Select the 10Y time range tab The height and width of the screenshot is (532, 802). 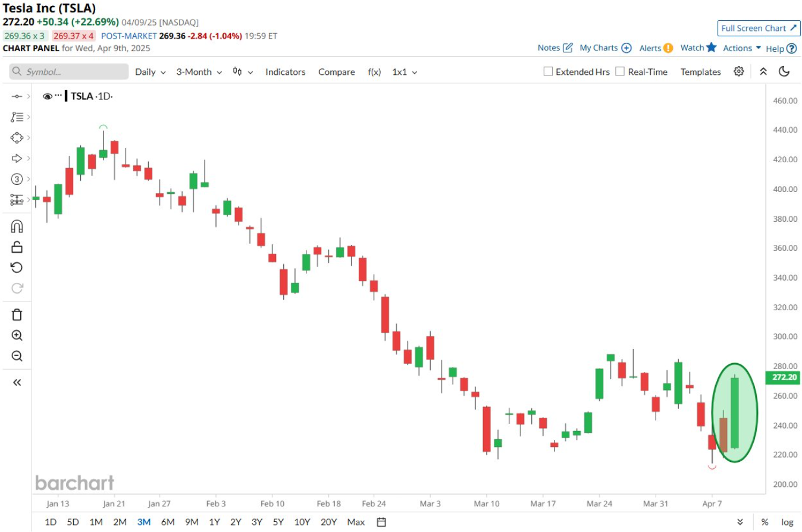coord(302,522)
